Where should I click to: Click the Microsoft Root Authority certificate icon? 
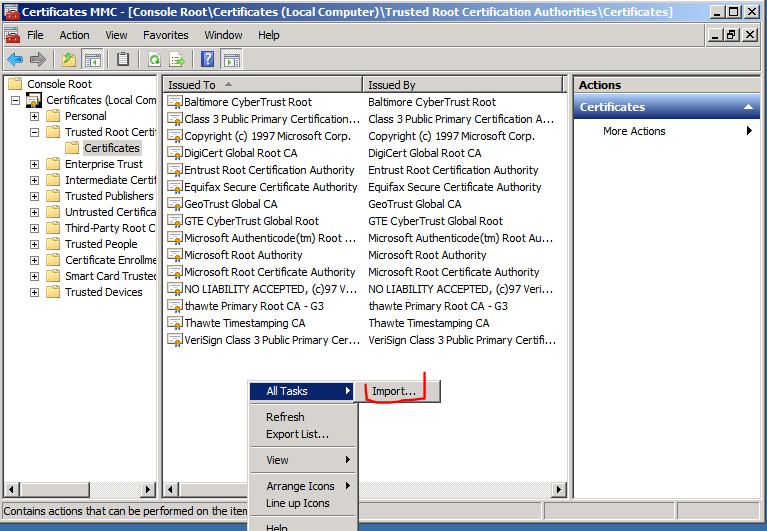point(175,255)
